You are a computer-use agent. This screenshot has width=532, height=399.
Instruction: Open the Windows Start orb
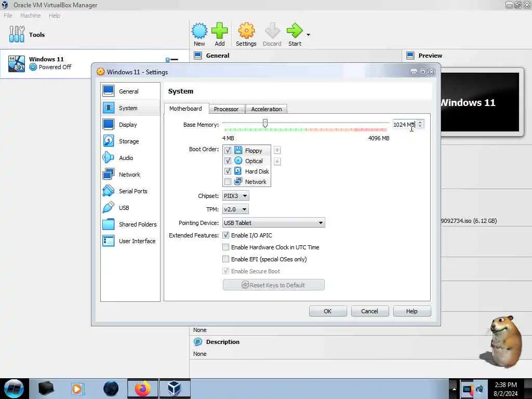pos(14,389)
